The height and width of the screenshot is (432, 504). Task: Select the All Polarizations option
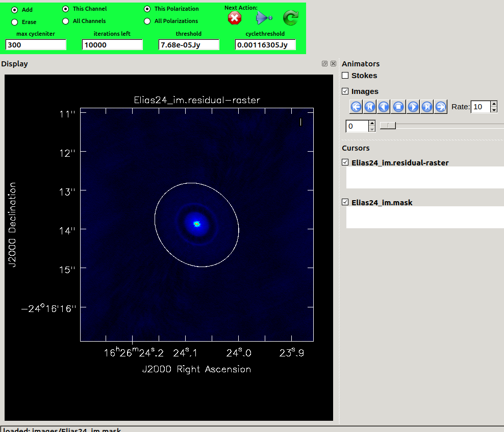pyautogui.click(x=147, y=21)
